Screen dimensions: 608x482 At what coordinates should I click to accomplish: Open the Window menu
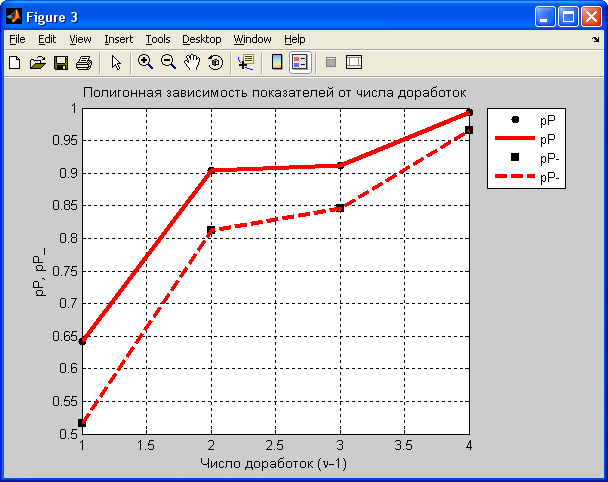(x=252, y=39)
